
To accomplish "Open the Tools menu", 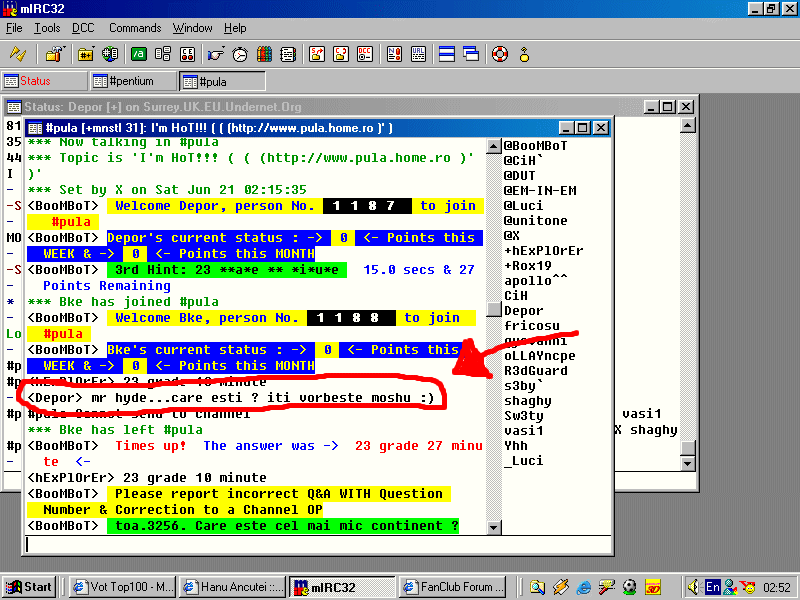I will tap(47, 28).
